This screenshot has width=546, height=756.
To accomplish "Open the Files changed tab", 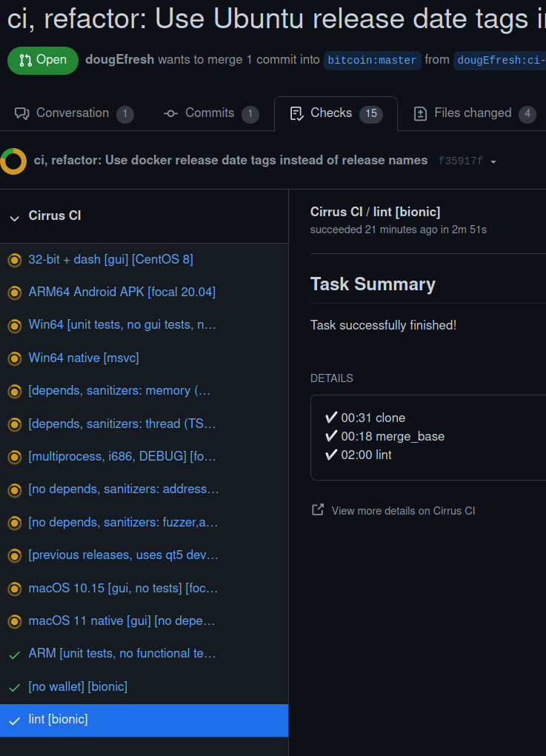I will click(x=475, y=113).
